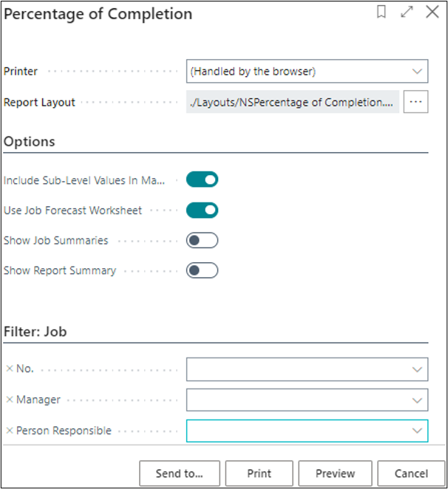Close the Percentage of Completion dialog
Viewport: 448px width, 489px height.
430,13
